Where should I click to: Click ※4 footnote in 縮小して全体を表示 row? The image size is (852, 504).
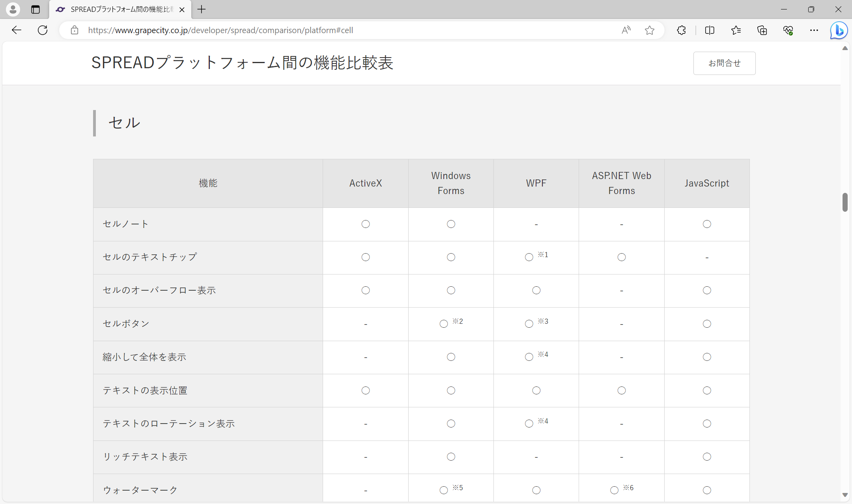click(543, 355)
